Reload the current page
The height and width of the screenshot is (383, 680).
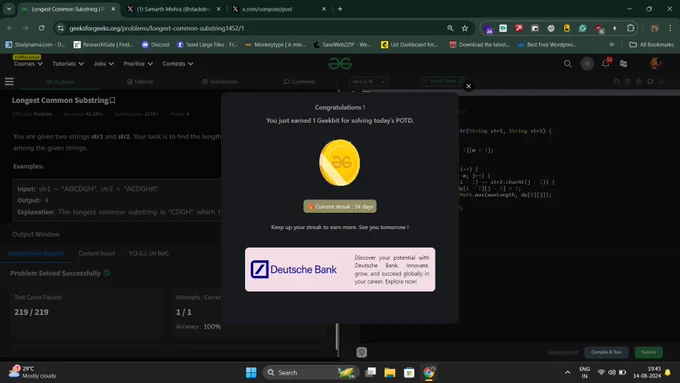point(41,28)
